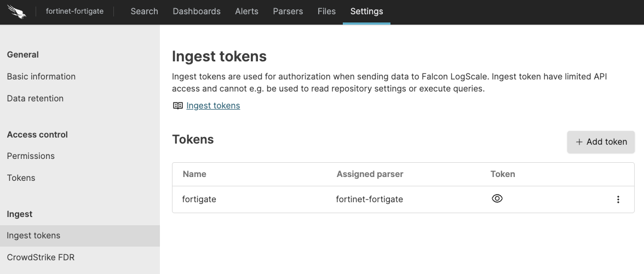The height and width of the screenshot is (274, 644).
Task: Open the fortigate row three-dot menu
Action: 618,199
